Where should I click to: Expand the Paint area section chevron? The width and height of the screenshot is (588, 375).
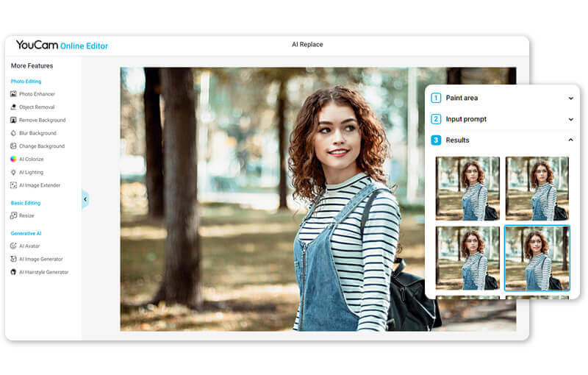(x=570, y=99)
